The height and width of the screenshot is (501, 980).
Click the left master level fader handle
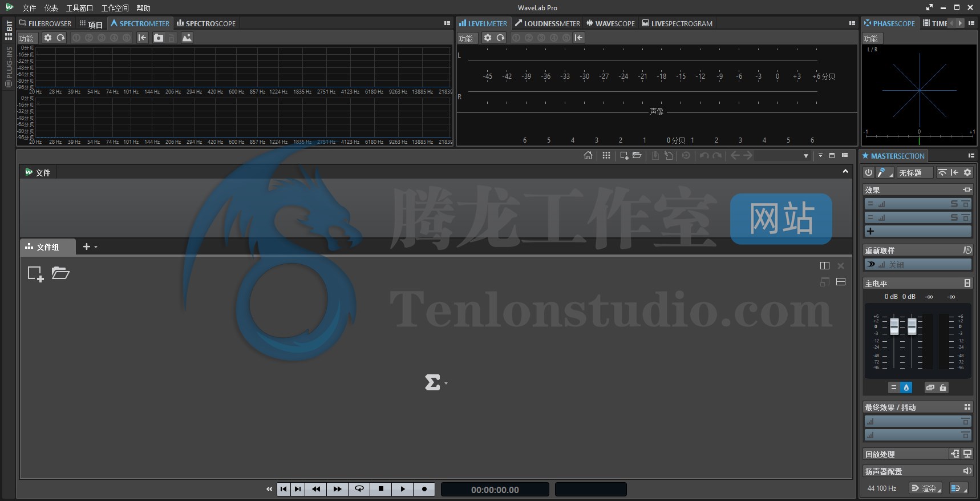click(x=894, y=326)
